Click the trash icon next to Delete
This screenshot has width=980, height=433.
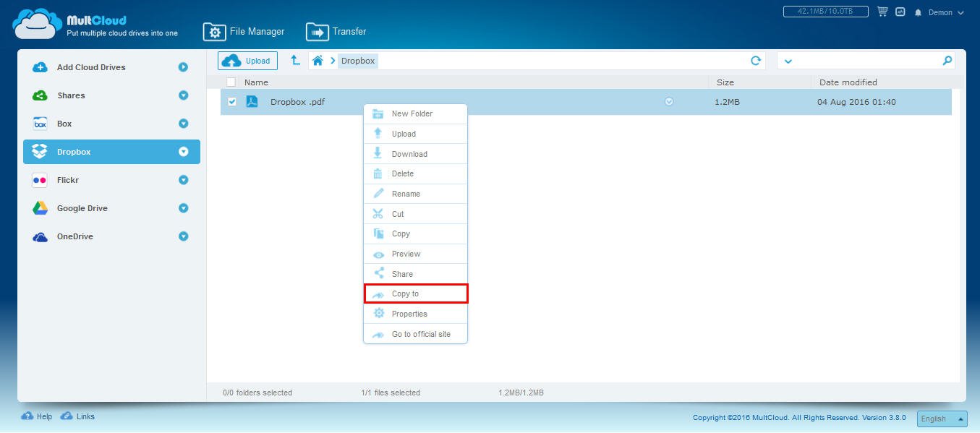tap(378, 173)
